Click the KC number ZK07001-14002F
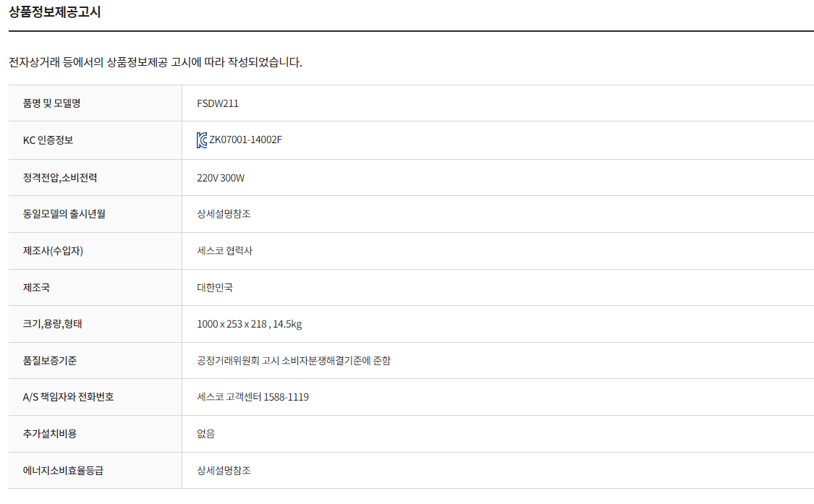 245,140
